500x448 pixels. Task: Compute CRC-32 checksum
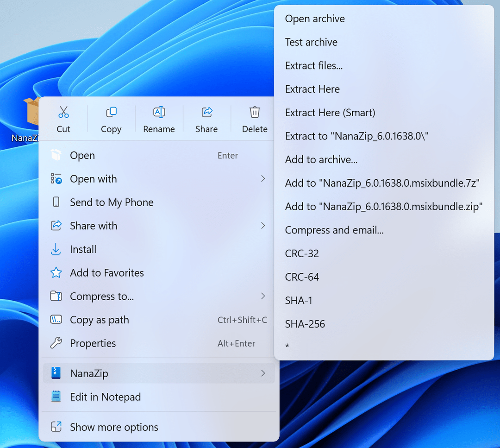384,253
